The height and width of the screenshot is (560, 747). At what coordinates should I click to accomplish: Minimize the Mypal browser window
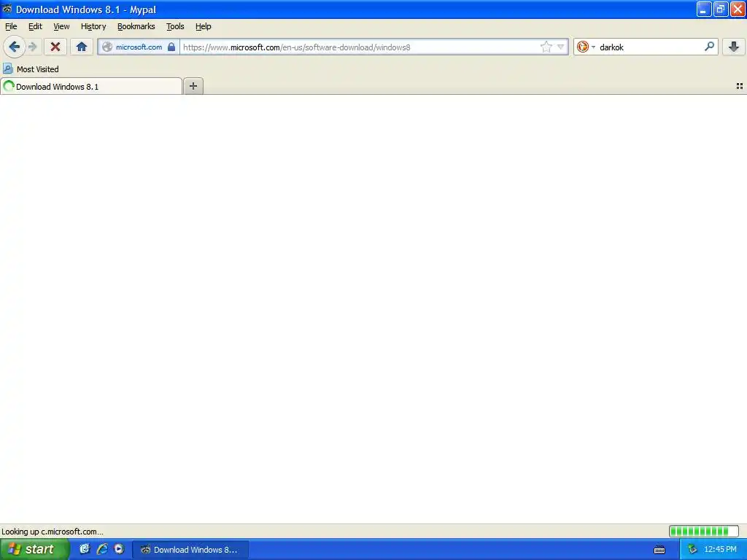click(x=704, y=9)
